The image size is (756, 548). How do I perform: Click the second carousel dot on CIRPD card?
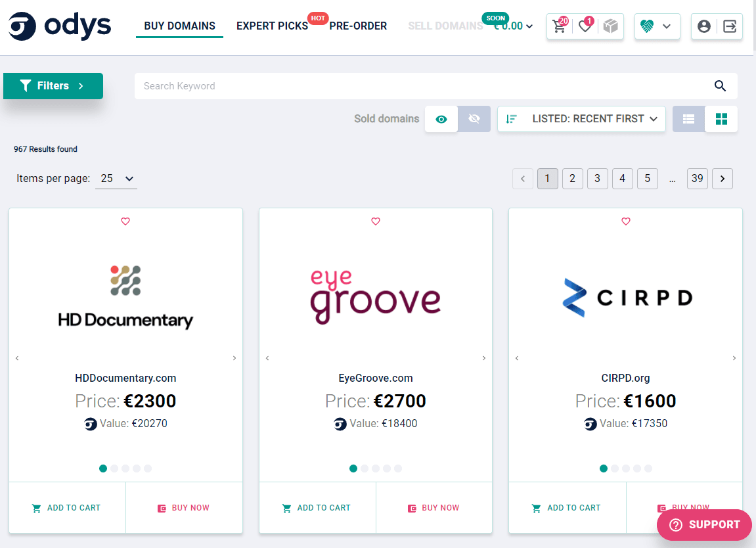coord(614,468)
